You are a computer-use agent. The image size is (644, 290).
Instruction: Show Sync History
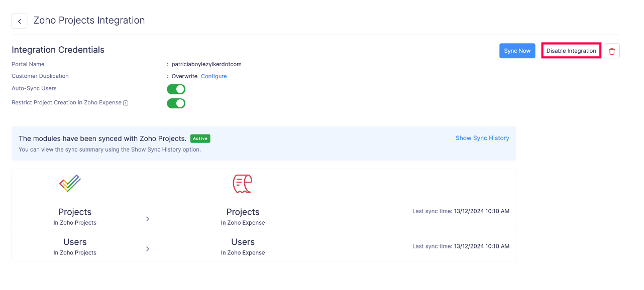tap(482, 138)
